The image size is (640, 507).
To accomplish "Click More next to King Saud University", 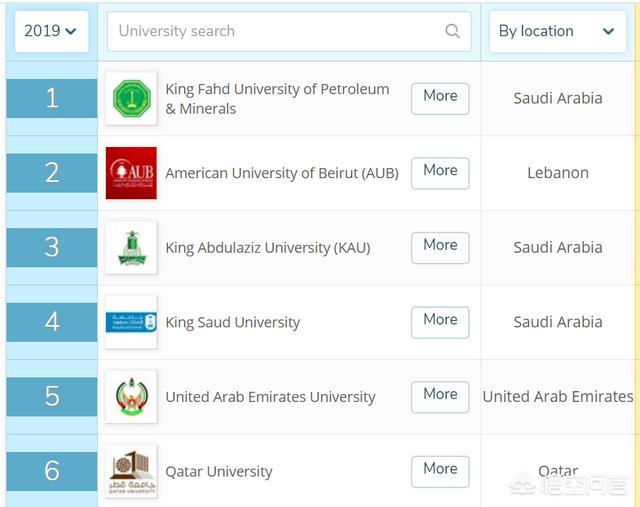I will click(x=440, y=322).
